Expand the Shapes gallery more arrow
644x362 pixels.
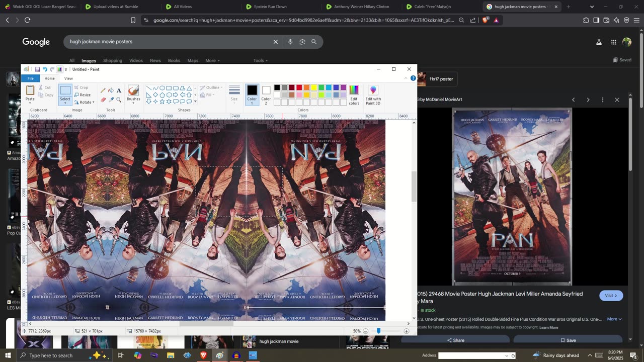click(195, 102)
